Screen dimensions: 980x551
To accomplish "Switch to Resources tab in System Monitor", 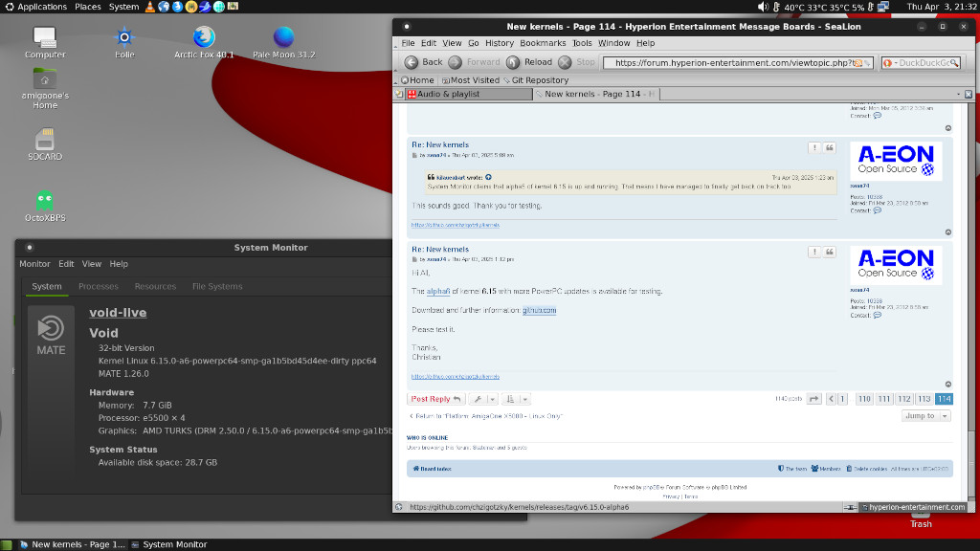I will [155, 286].
